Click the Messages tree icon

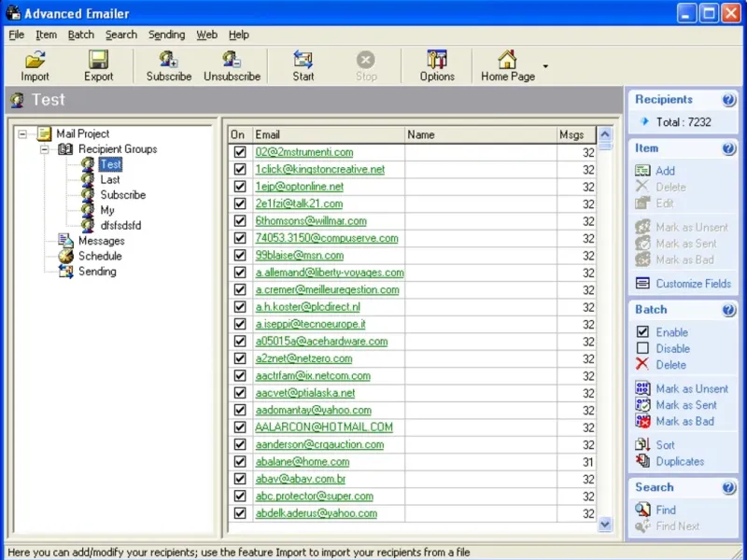pos(65,241)
